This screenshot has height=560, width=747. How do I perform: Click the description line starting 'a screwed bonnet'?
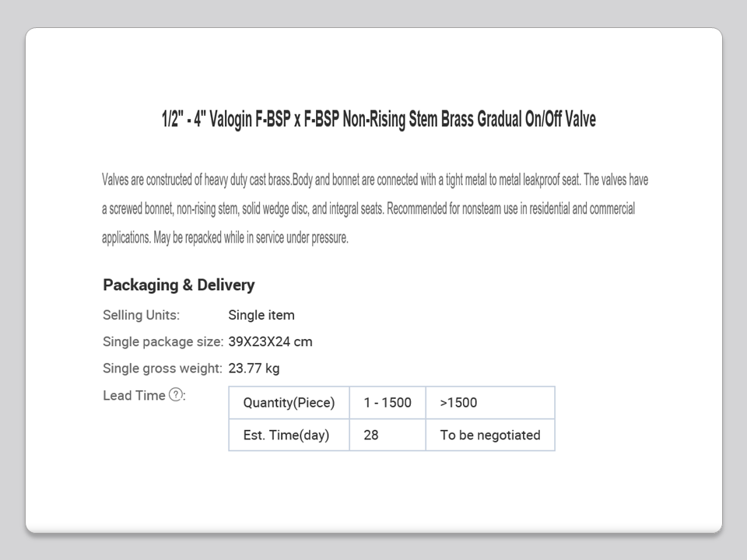tap(368, 209)
